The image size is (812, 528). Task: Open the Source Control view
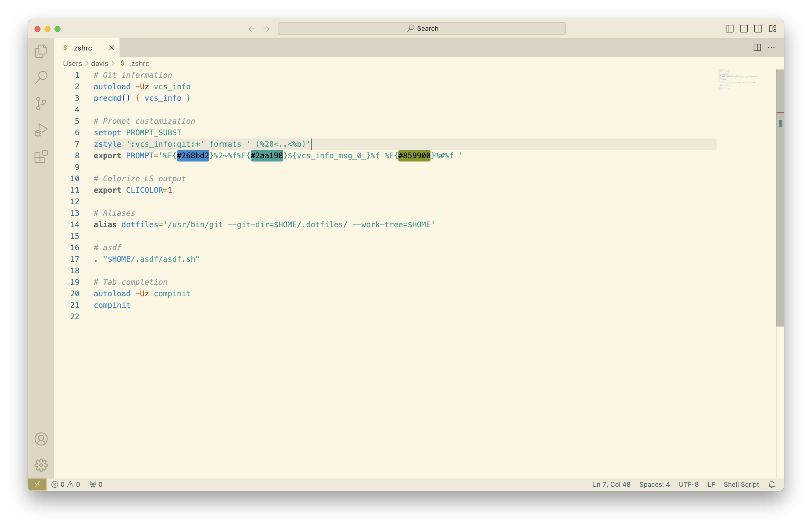[41, 104]
